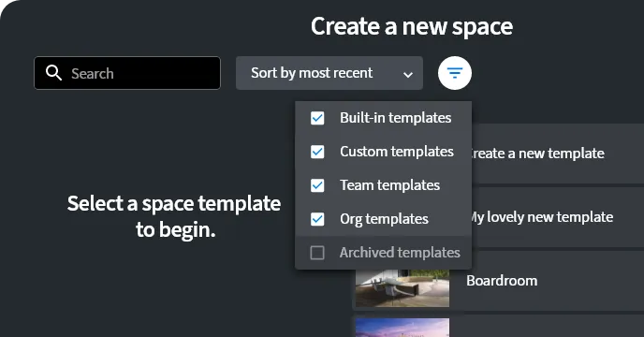Open the Sort by most recent dropdown
This screenshot has height=337, width=644.
pyautogui.click(x=329, y=73)
